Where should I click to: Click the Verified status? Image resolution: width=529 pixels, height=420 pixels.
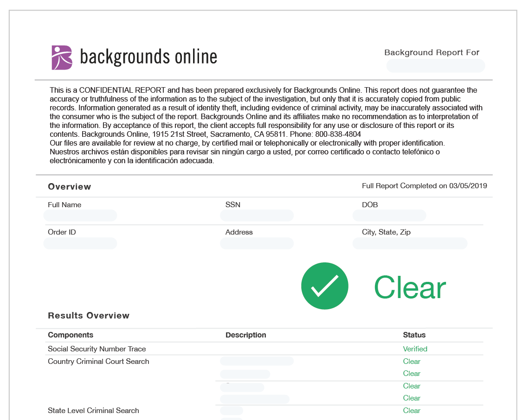click(415, 349)
